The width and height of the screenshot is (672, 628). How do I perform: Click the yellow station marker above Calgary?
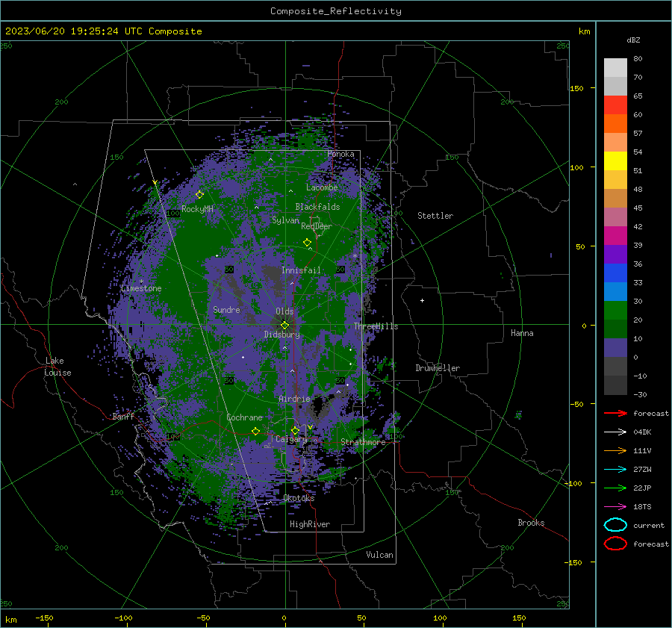click(x=295, y=430)
